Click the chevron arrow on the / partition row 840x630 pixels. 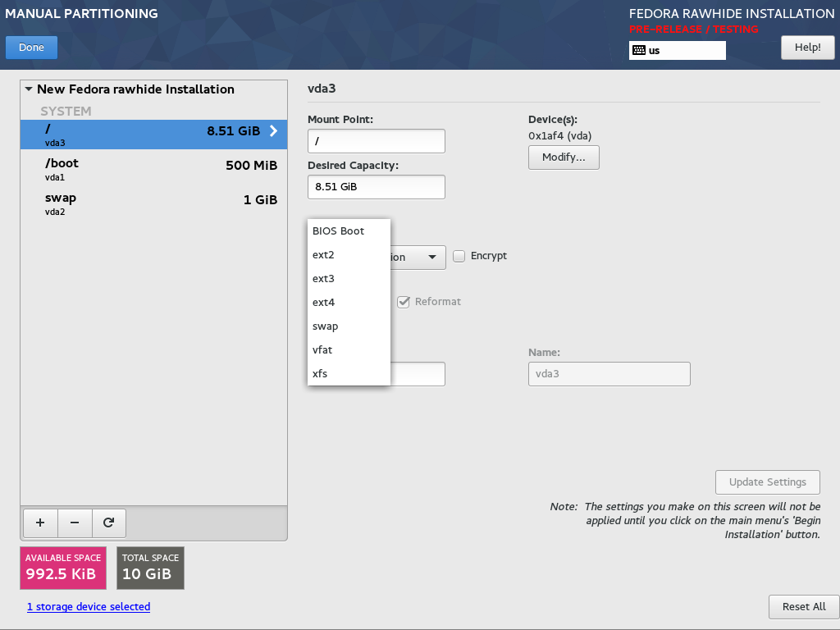(x=273, y=130)
